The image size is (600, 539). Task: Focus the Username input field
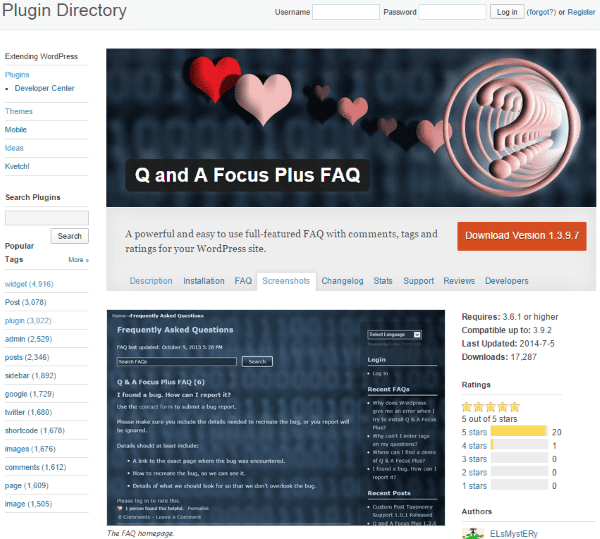coord(346,12)
